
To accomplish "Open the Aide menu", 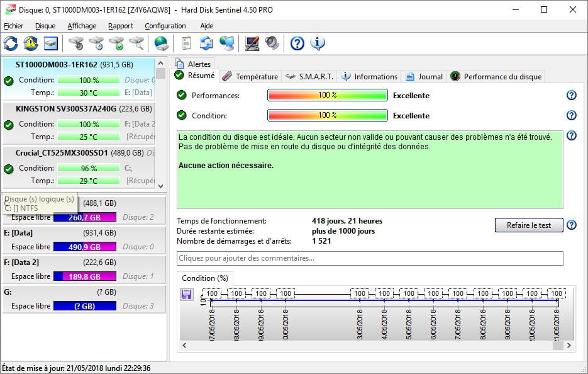I will tap(207, 26).
